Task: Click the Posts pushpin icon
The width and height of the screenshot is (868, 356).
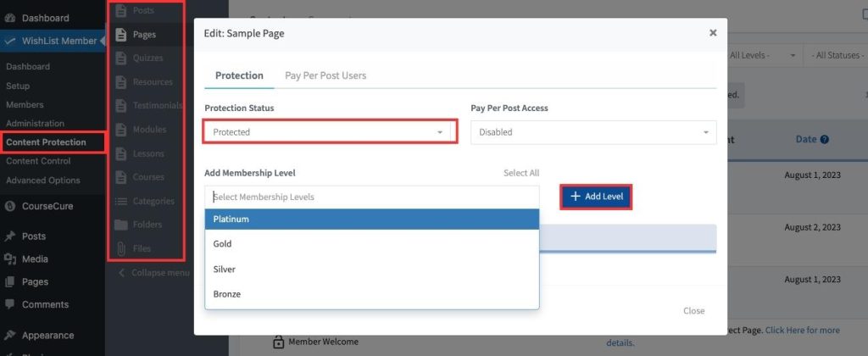Action: pos(9,236)
